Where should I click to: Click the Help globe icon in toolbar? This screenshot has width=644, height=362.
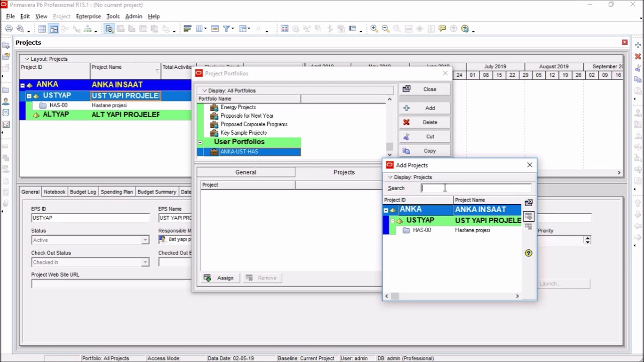coord(465,29)
